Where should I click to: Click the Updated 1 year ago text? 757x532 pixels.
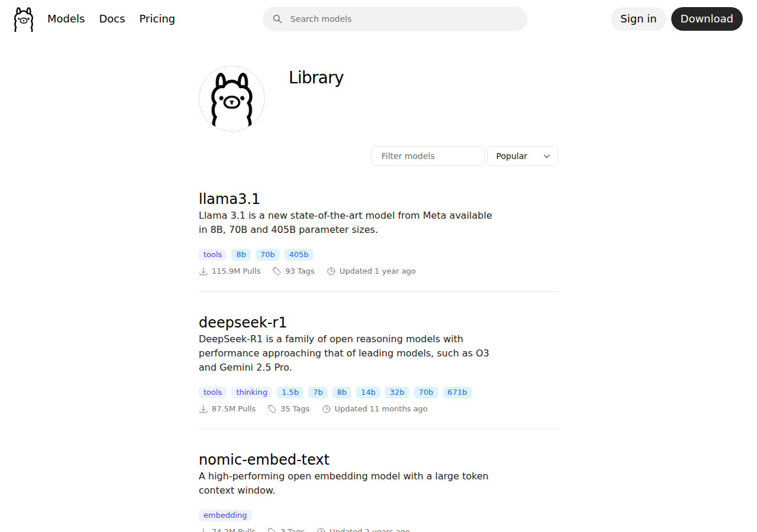click(x=377, y=271)
